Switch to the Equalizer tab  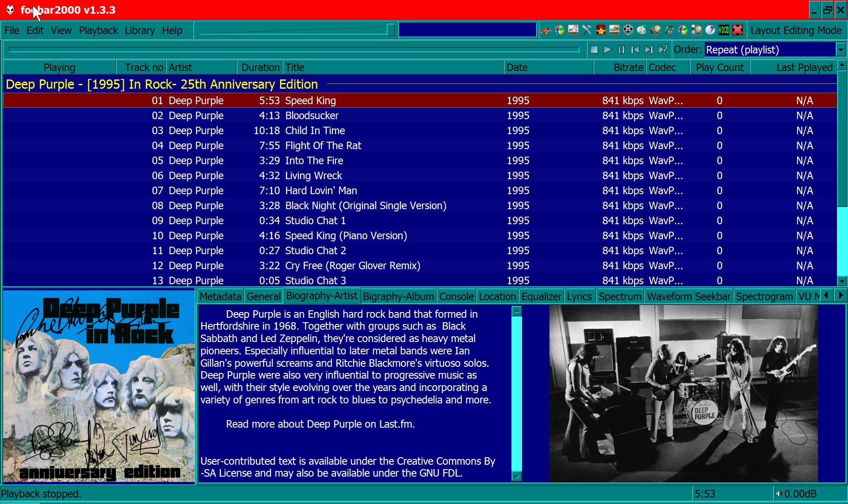541,297
